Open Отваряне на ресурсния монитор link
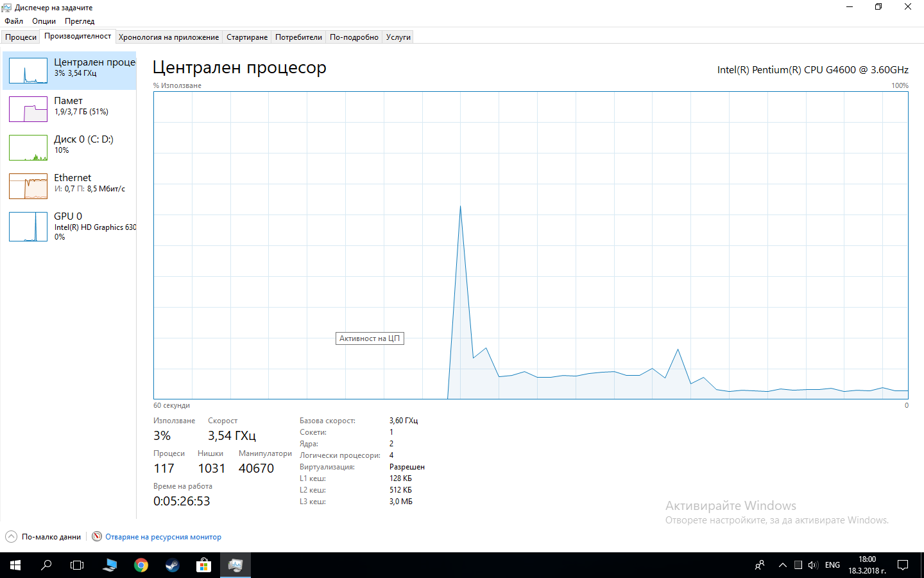 (x=163, y=537)
